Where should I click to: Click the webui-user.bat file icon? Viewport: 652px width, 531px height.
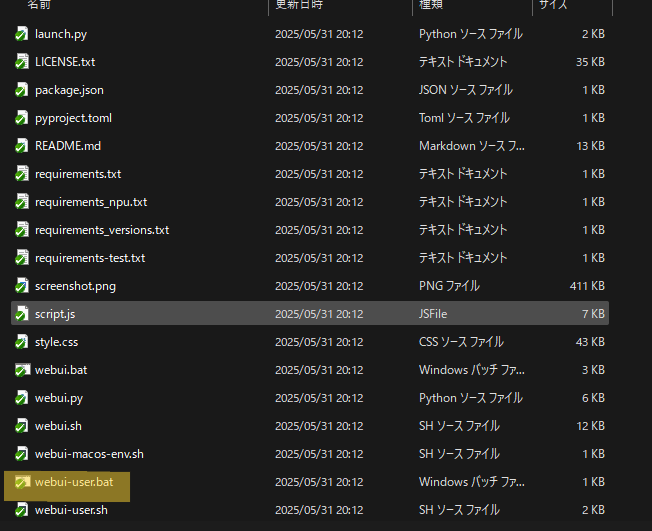click(x=22, y=482)
